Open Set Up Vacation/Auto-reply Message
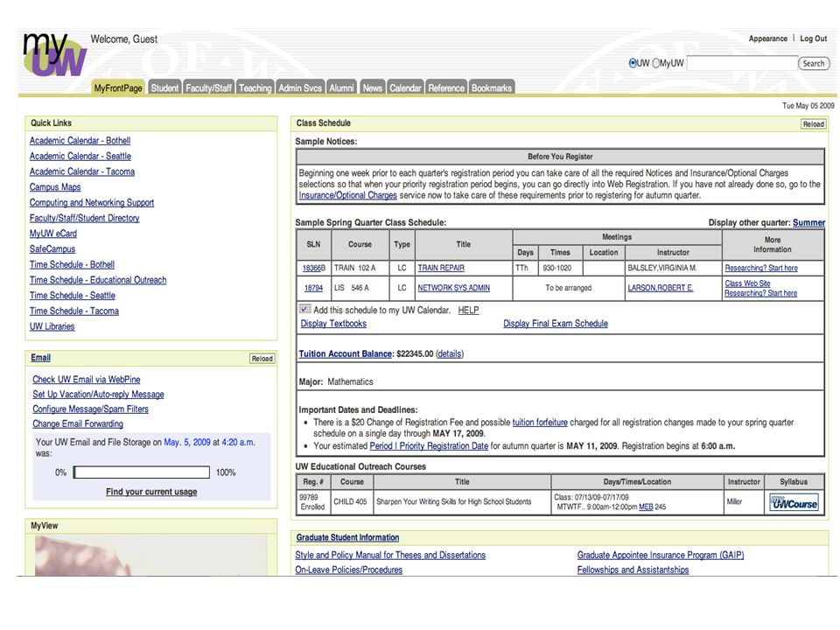Image resolution: width=840 pixels, height=630 pixels. [98, 395]
